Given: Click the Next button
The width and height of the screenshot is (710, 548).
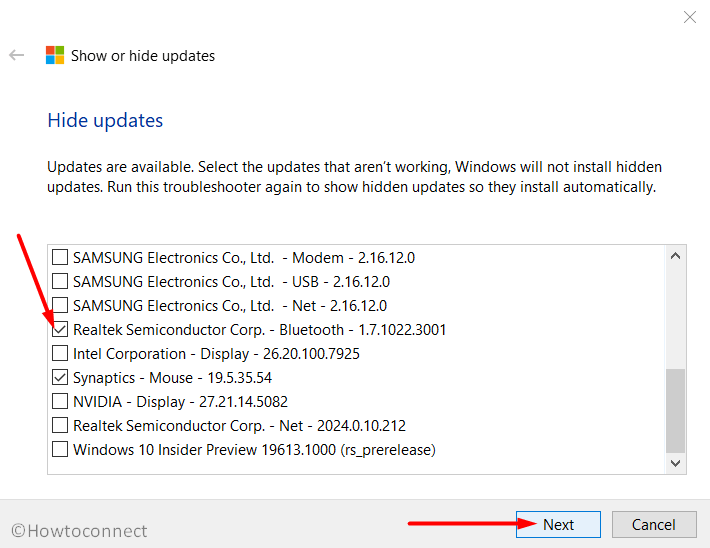Looking at the screenshot, I should 558,524.
